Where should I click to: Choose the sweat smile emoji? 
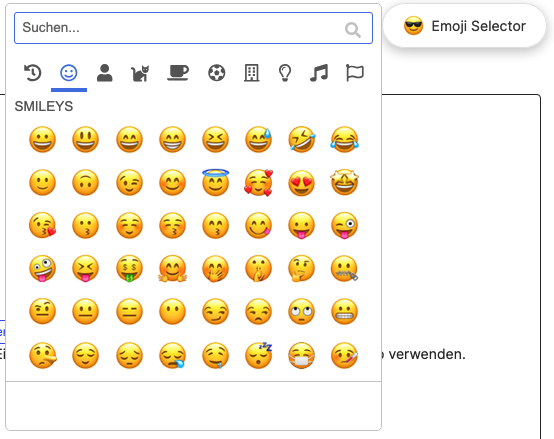coord(259,140)
